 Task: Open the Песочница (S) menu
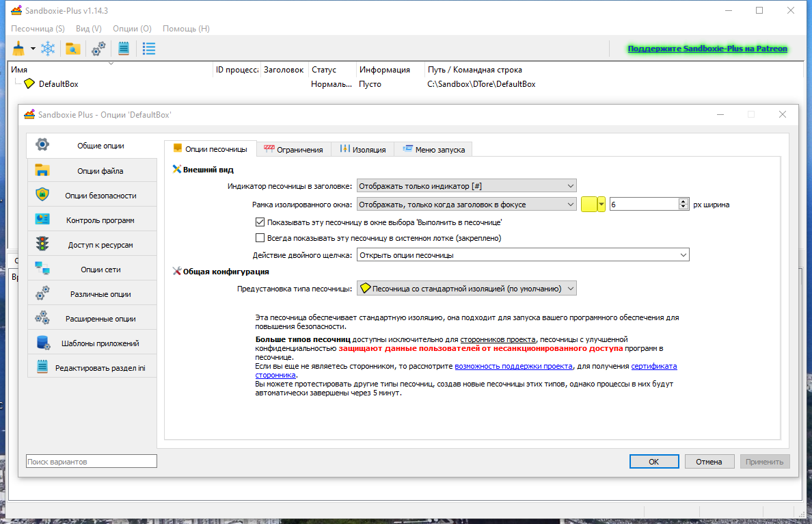[38, 29]
